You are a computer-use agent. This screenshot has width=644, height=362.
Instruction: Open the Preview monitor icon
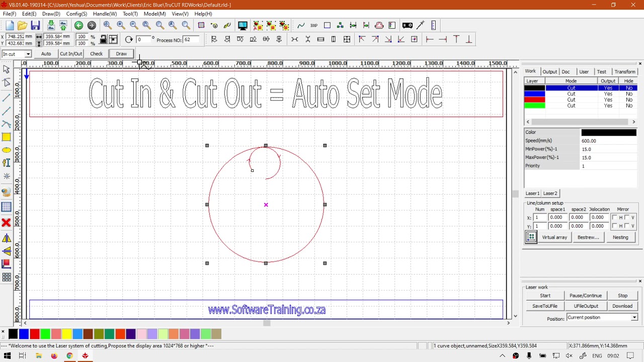pos(243,26)
